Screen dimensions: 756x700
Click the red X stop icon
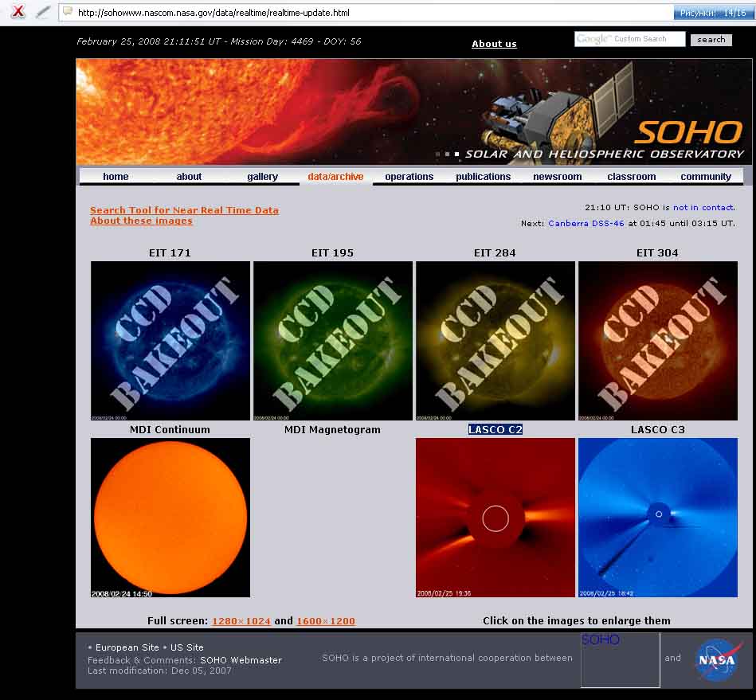(x=18, y=12)
